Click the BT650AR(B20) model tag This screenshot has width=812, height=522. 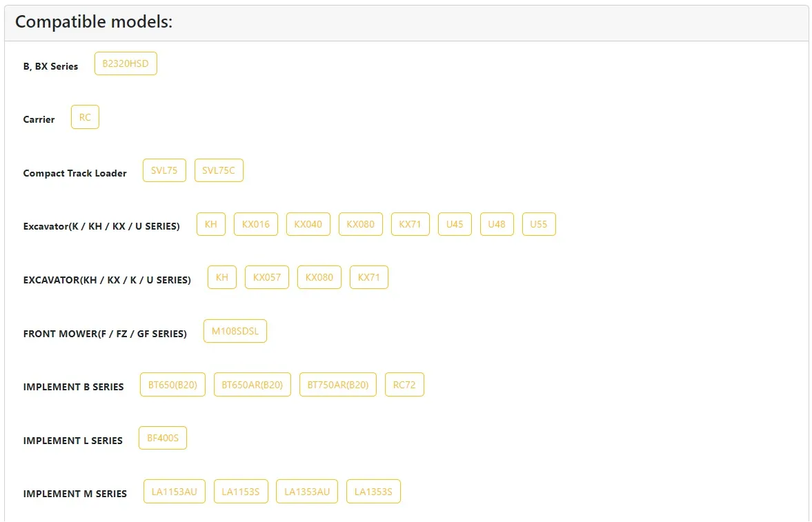click(x=252, y=385)
